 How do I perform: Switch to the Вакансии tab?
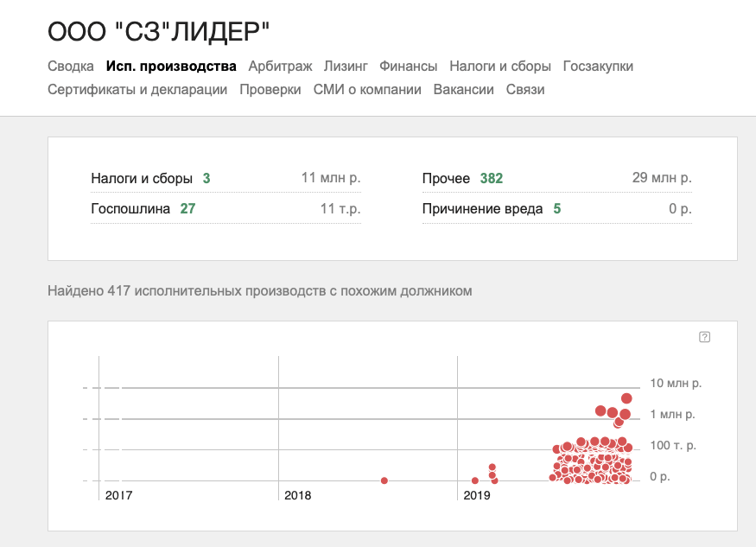click(x=463, y=90)
